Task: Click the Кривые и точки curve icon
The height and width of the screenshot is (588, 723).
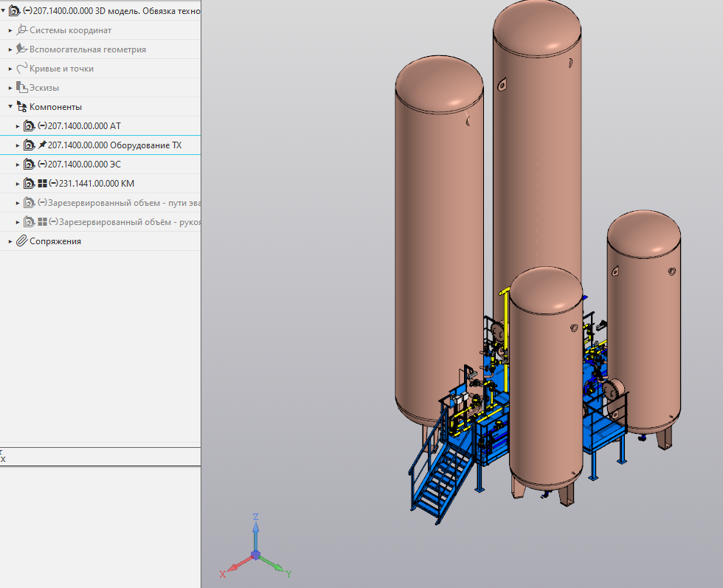Action: (22, 69)
